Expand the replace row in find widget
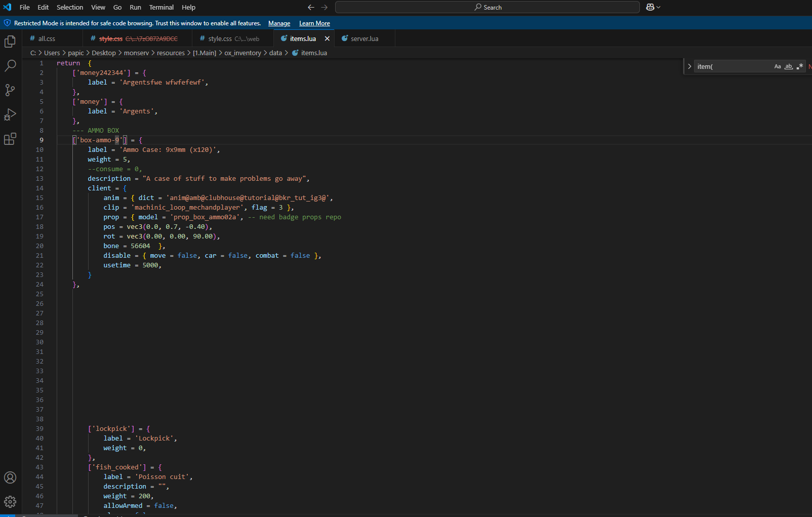This screenshot has width=812, height=517. coord(689,66)
